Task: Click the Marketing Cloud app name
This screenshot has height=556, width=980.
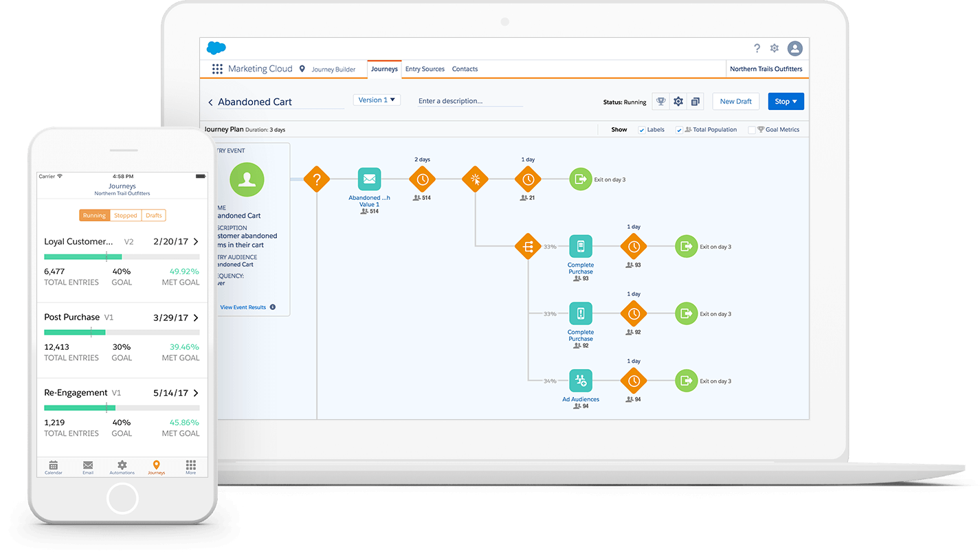Action: coord(260,69)
